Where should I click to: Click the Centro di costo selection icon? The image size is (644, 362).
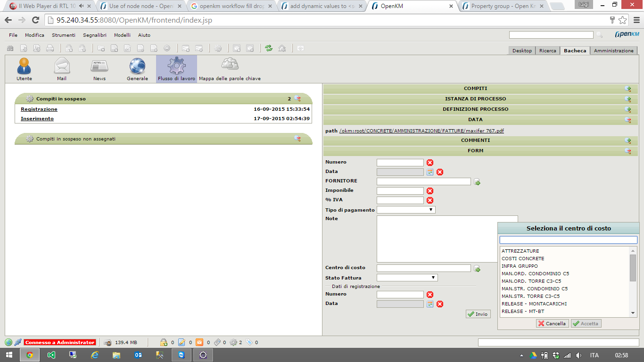[477, 269]
